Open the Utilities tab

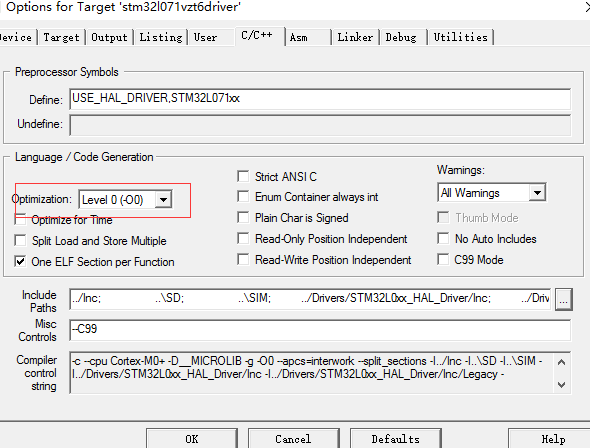pos(461,37)
